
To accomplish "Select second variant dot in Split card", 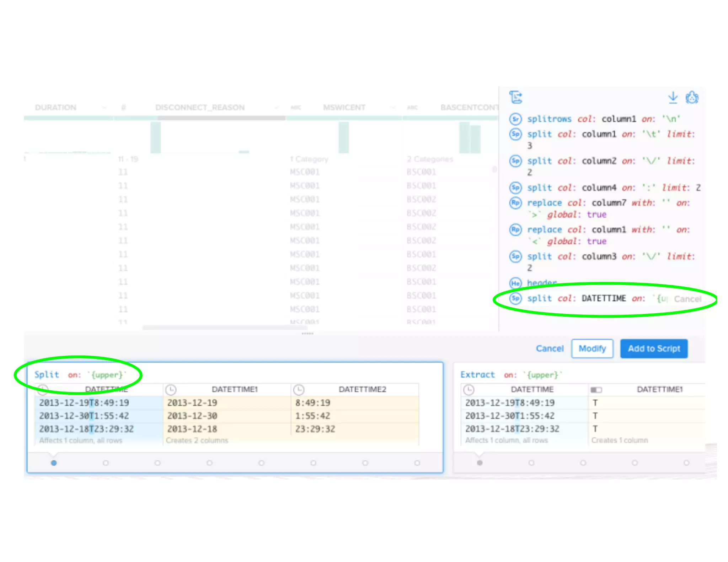I will pyautogui.click(x=106, y=463).
